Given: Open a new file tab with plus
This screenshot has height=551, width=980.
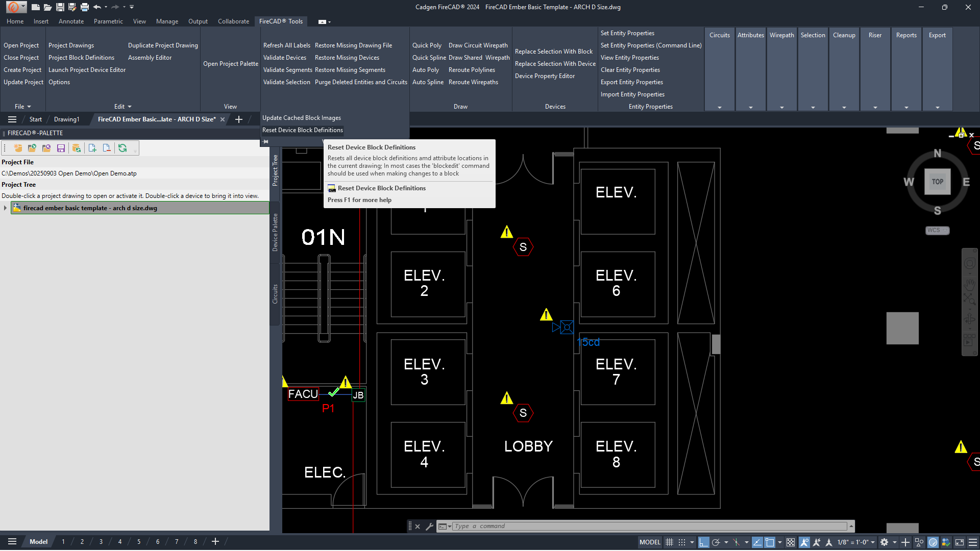Looking at the screenshot, I should (238, 119).
